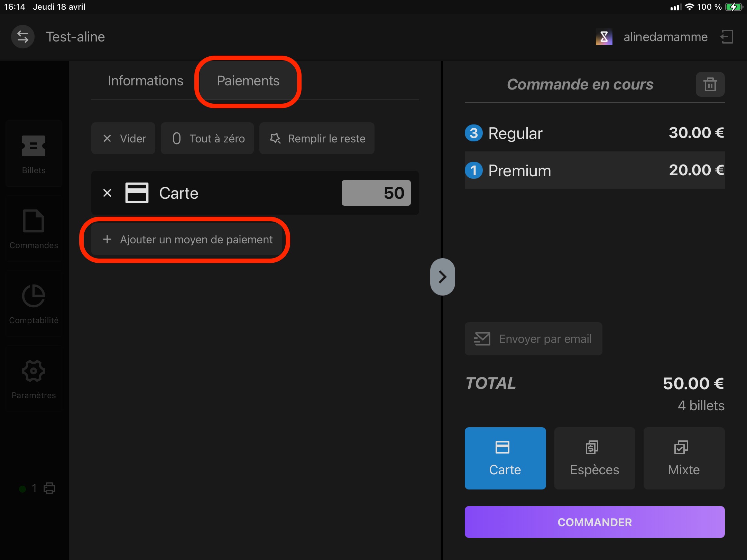Click the Regular quantity badge 3
This screenshot has width=747, height=560.
(x=474, y=133)
